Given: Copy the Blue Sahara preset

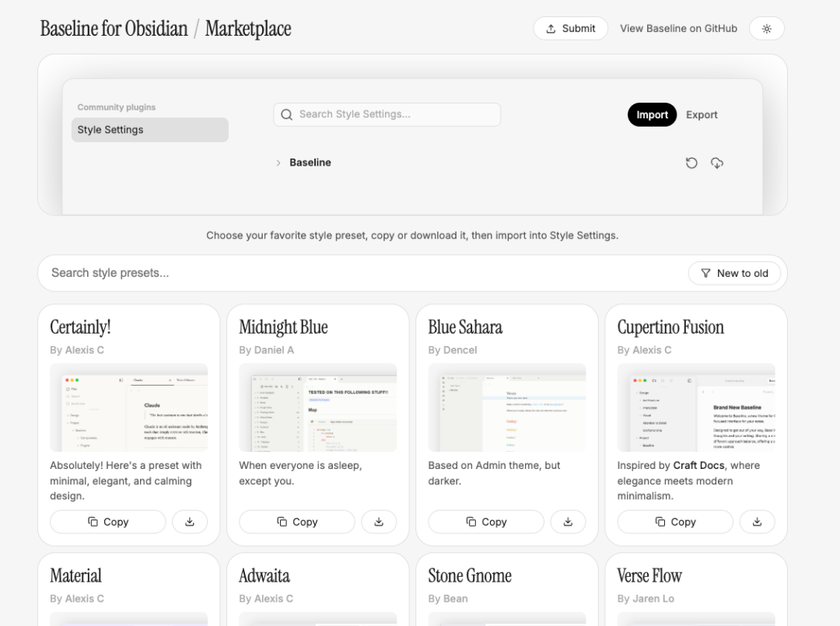Looking at the screenshot, I should click(486, 522).
